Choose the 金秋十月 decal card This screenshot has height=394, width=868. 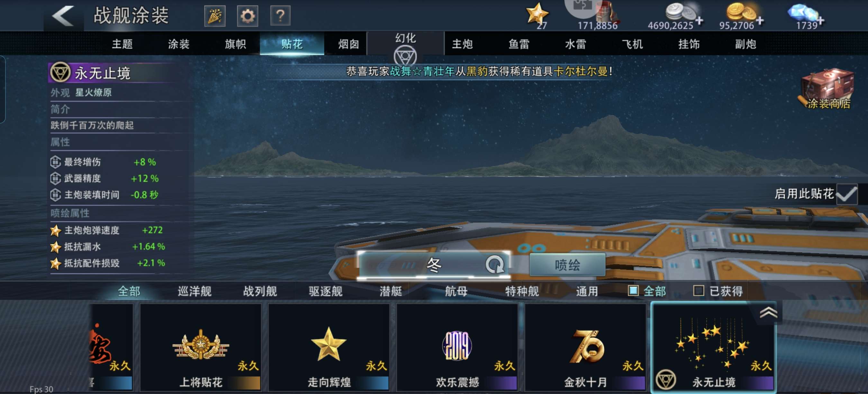[585, 347]
